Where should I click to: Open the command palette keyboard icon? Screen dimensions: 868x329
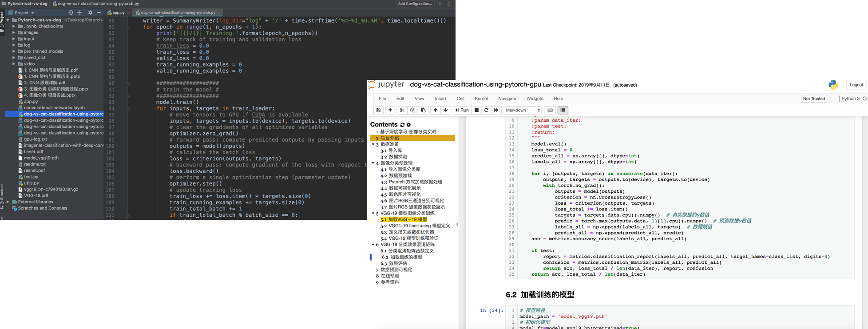550,110
